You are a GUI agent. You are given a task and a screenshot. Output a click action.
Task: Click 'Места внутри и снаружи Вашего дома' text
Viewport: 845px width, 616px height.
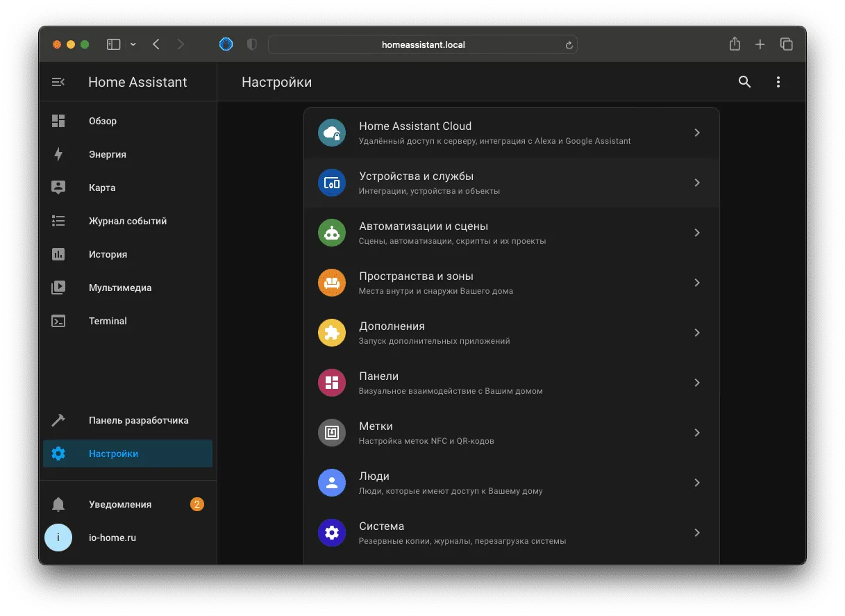tap(436, 291)
